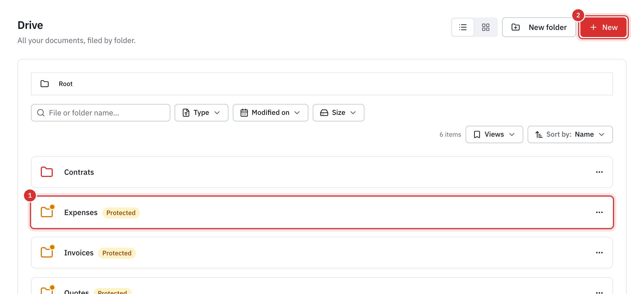Focus the file or folder name search field
This screenshot has height=294, width=644.
[x=101, y=113]
